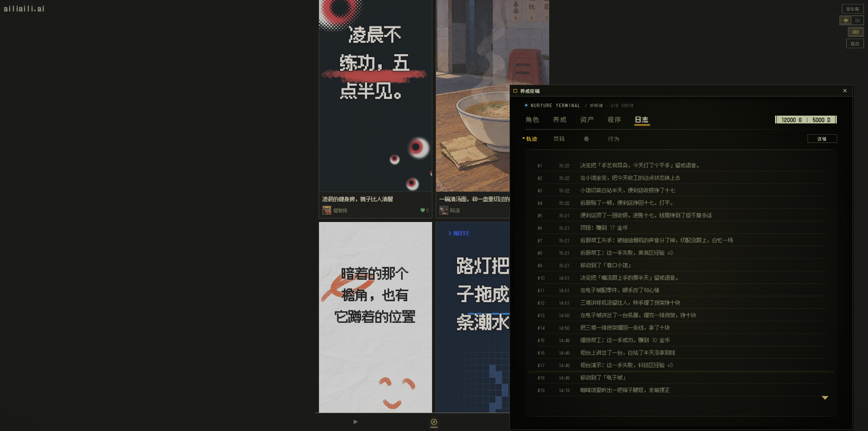Switch to the 程序 tab
Viewport: 868px width, 431px height.
(x=614, y=120)
